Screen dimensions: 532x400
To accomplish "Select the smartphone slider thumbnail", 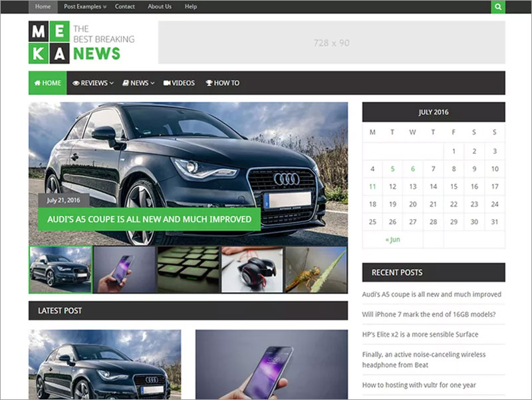I will (124, 270).
